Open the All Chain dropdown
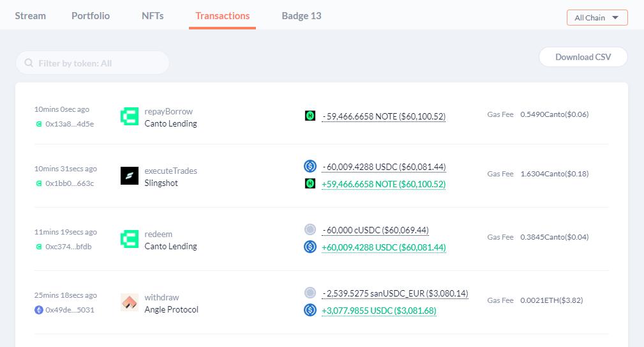Viewport: 644px width, 347px height. pyautogui.click(x=597, y=18)
